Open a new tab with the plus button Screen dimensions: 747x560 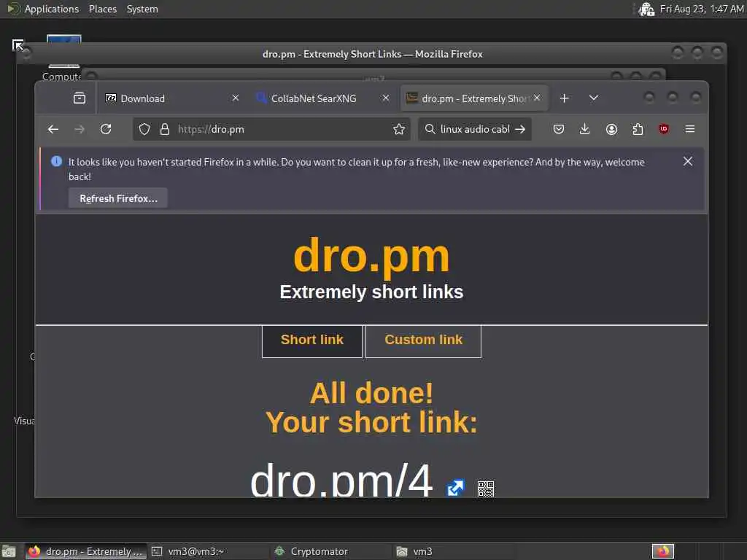click(x=565, y=98)
